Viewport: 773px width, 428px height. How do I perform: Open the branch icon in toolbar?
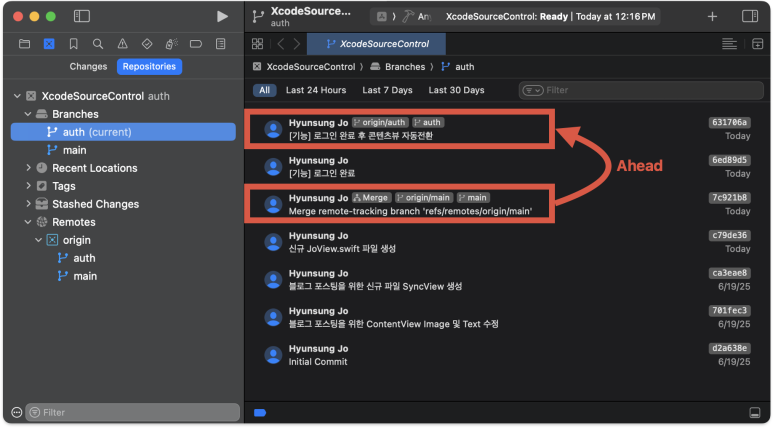[x=258, y=16]
